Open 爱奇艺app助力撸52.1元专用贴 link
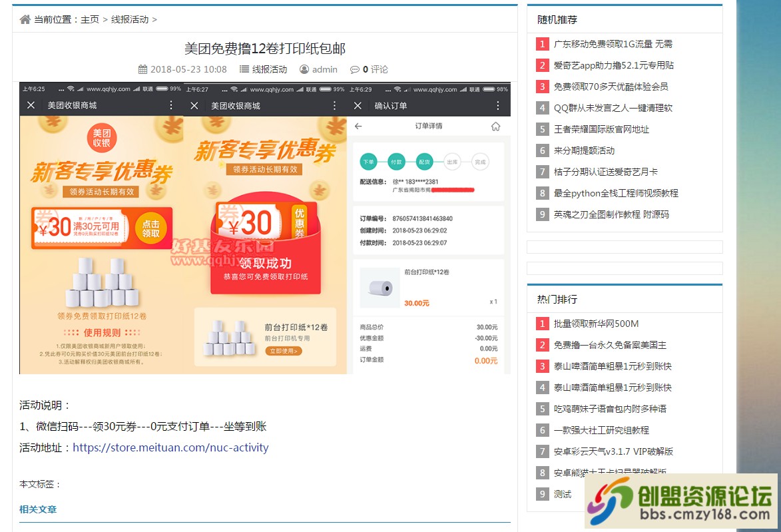 [614, 65]
